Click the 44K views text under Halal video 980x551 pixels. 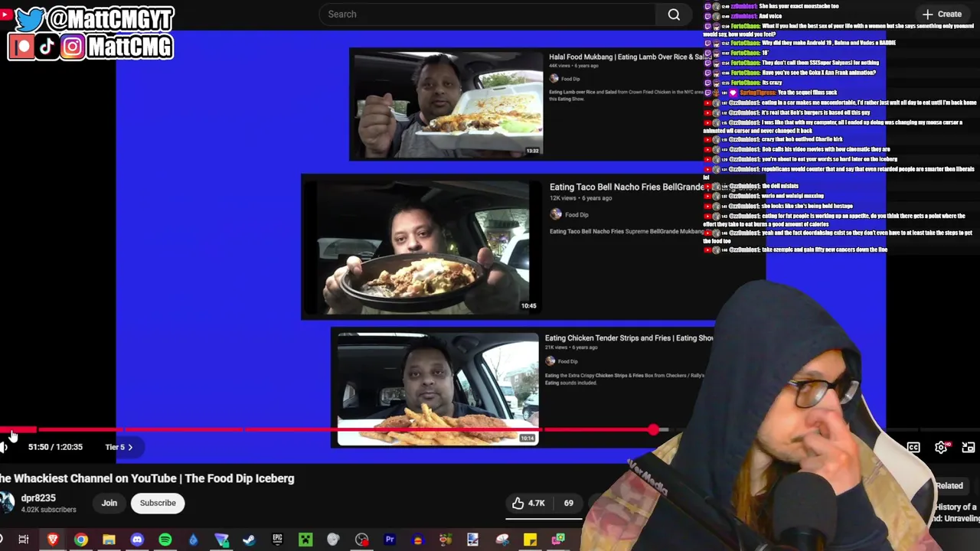[x=560, y=66]
